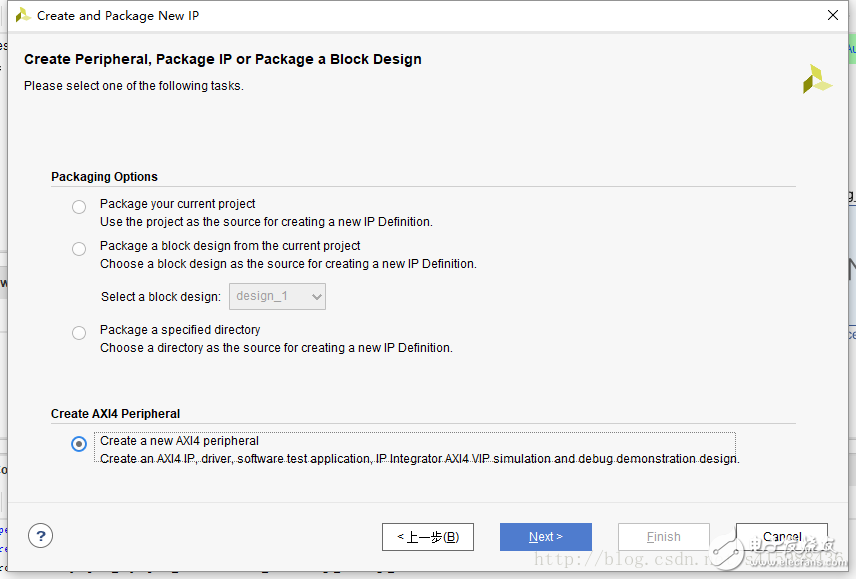This screenshot has height=579, width=856.
Task: Open help with the question mark icon
Action: coord(40,536)
